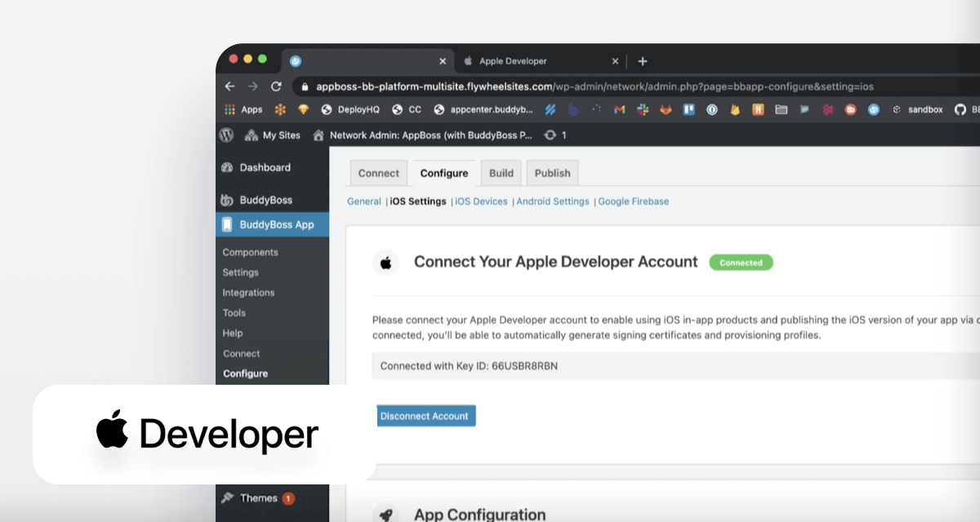The image size is (980, 522).
Task: Open the Slack bookmark icon
Action: (x=643, y=109)
